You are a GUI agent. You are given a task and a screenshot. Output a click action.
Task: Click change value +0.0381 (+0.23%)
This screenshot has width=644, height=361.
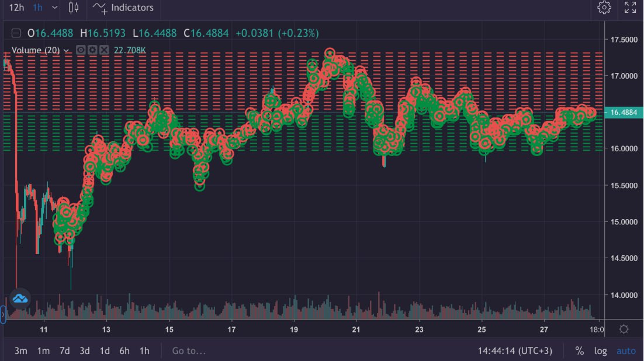[277, 33]
